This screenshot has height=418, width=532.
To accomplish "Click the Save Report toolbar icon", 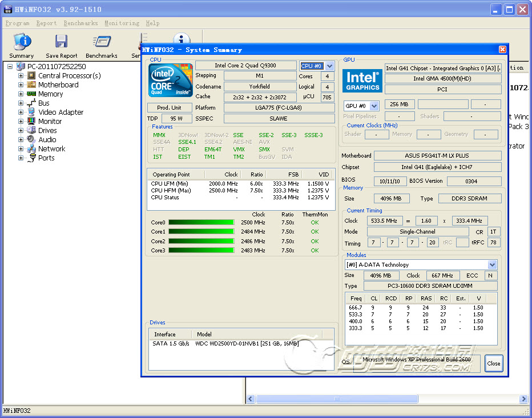I will coord(61,42).
